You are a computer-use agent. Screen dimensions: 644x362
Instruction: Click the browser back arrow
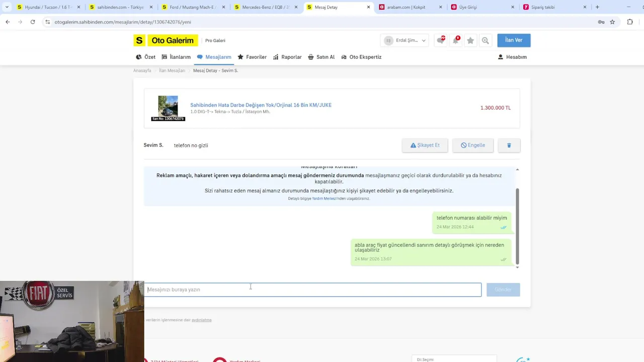(8, 22)
